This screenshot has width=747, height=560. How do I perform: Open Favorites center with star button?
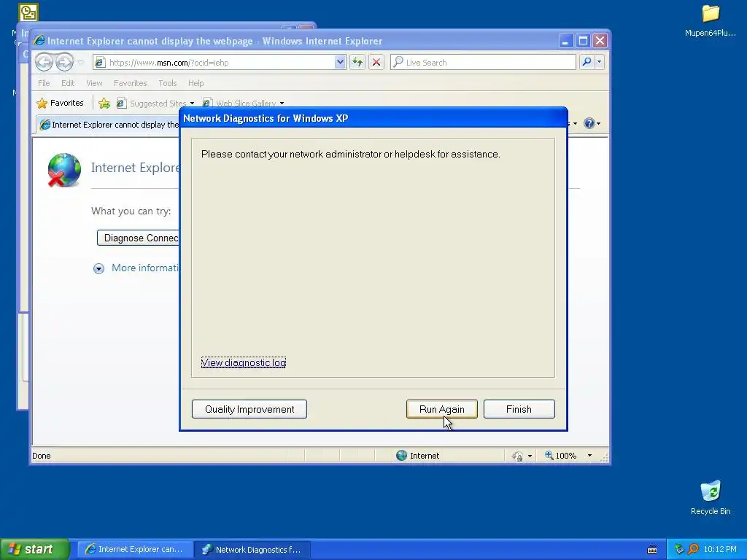click(60, 103)
